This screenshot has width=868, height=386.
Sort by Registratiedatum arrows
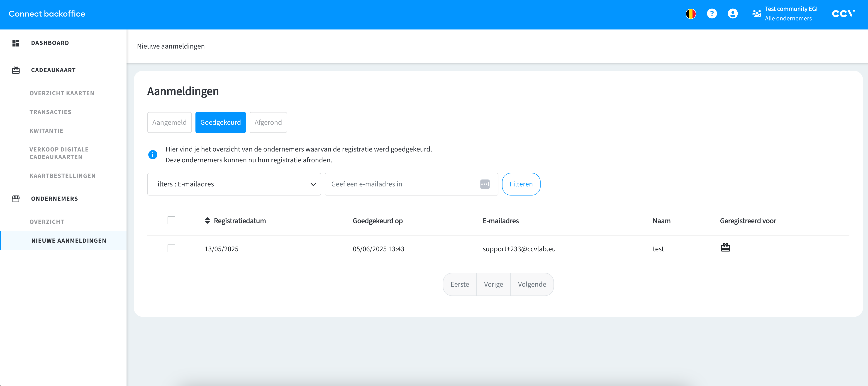(207, 221)
